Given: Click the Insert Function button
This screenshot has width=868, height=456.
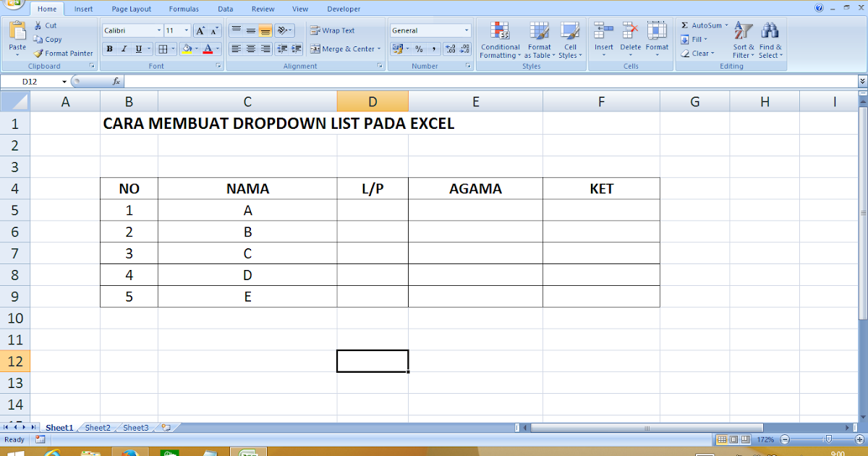Looking at the screenshot, I should [x=116, y=81].
